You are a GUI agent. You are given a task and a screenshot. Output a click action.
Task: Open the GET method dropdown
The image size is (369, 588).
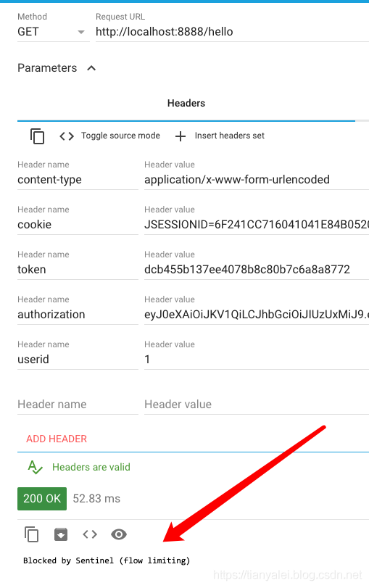53,32
